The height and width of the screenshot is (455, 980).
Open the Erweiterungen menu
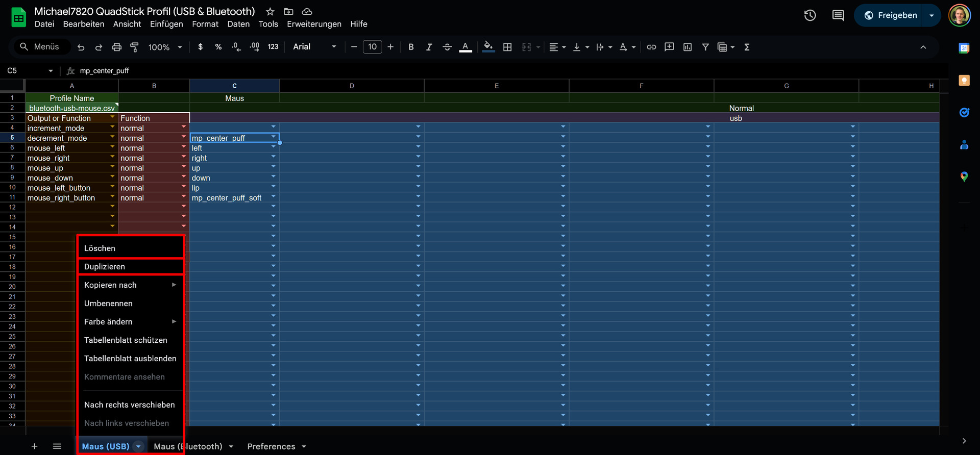pyautogui.click(x=314, y=24)
